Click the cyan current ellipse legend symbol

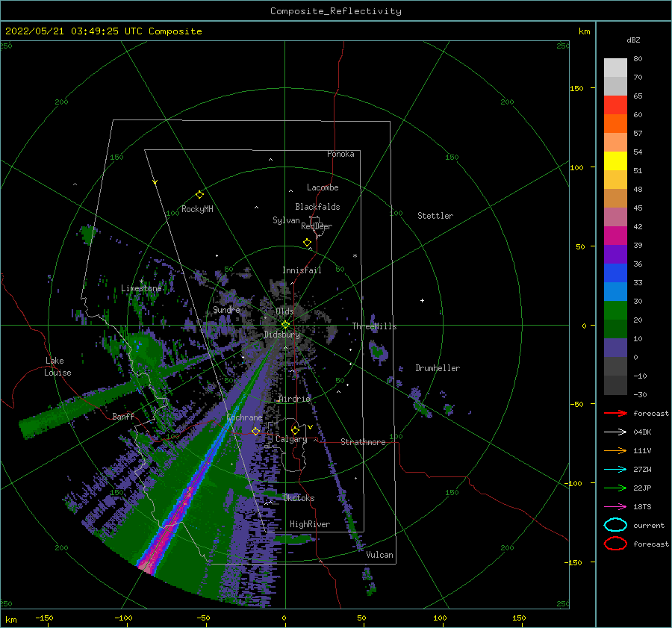click(615, 525)
